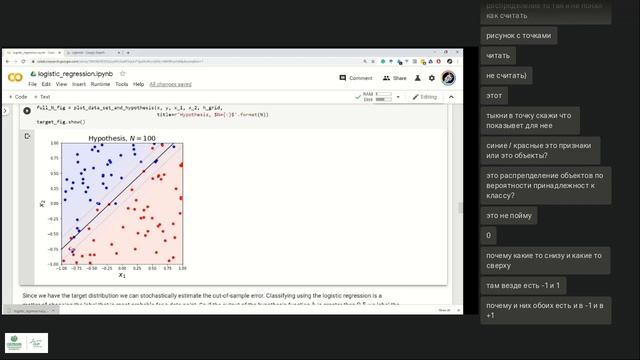Open Colab settings gear

432,78
